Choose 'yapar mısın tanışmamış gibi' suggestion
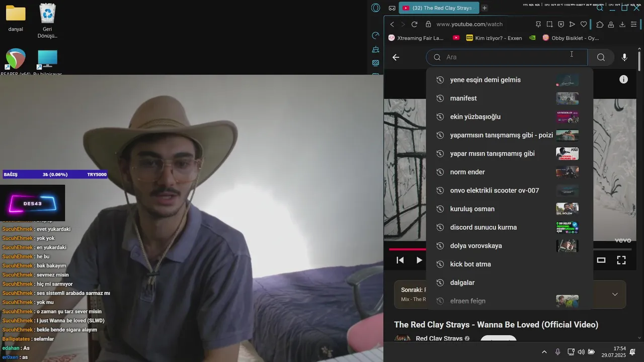644x362 pixels. 509,154
